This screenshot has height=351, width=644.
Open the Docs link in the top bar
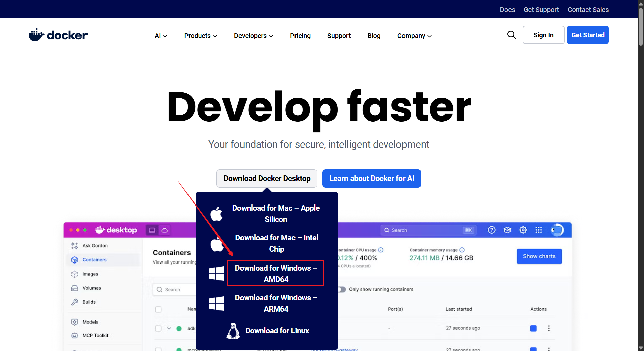pyautogui.click(x=507, y=10)
